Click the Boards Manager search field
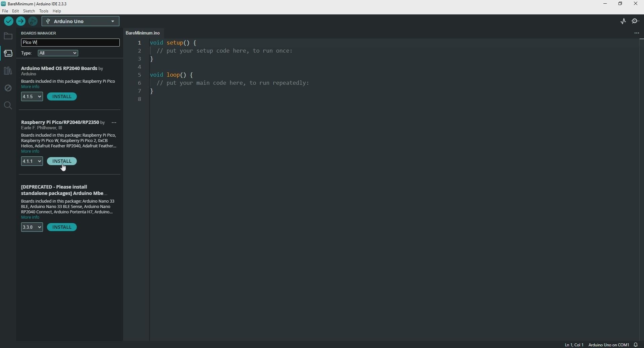The width and height of the screenshot is (644, 348). (70, 43)
